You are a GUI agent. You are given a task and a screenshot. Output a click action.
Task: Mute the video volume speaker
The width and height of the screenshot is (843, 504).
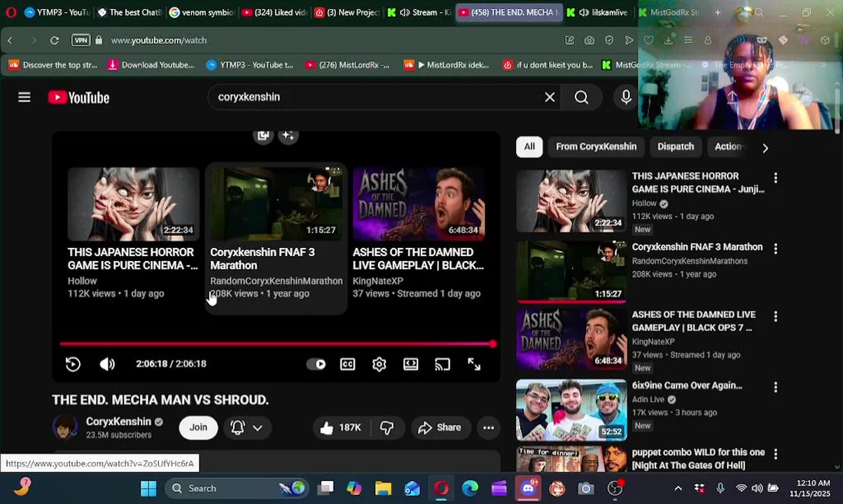point(107,364)
